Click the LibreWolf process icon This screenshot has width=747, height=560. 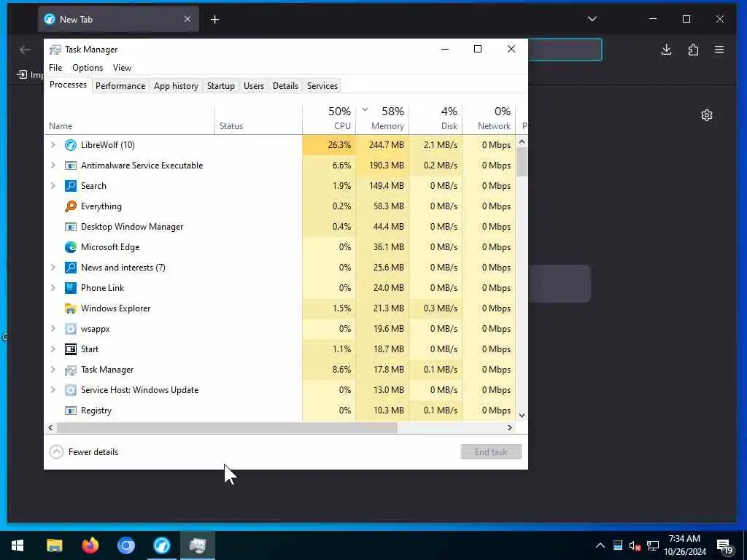[x=71, y=145]
